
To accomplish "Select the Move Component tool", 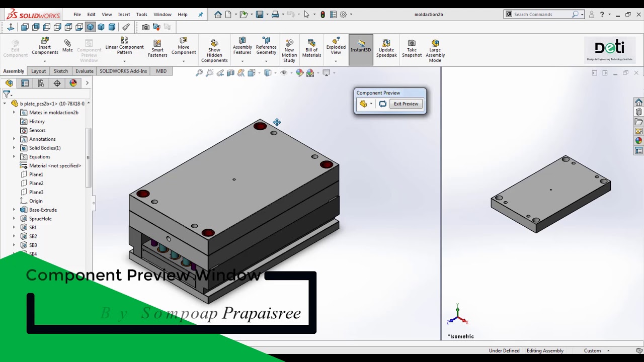I will tap(184, 46).
